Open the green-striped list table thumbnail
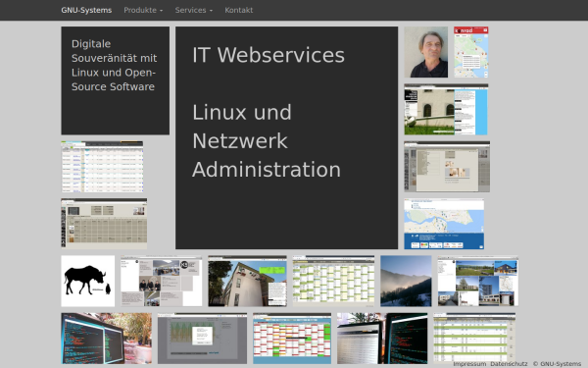This screenshot has height=368, width=588. 474,339
